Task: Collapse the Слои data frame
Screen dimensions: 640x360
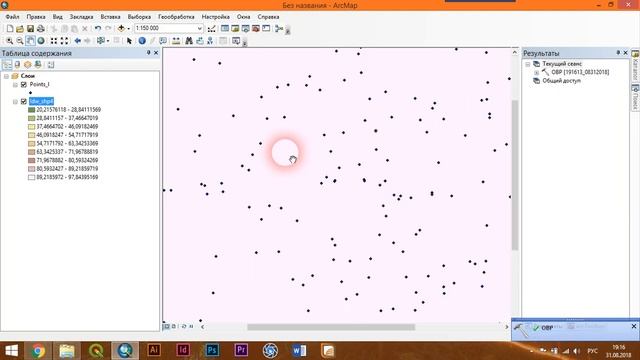Action: pyautogui.click(x=6, y=76)
